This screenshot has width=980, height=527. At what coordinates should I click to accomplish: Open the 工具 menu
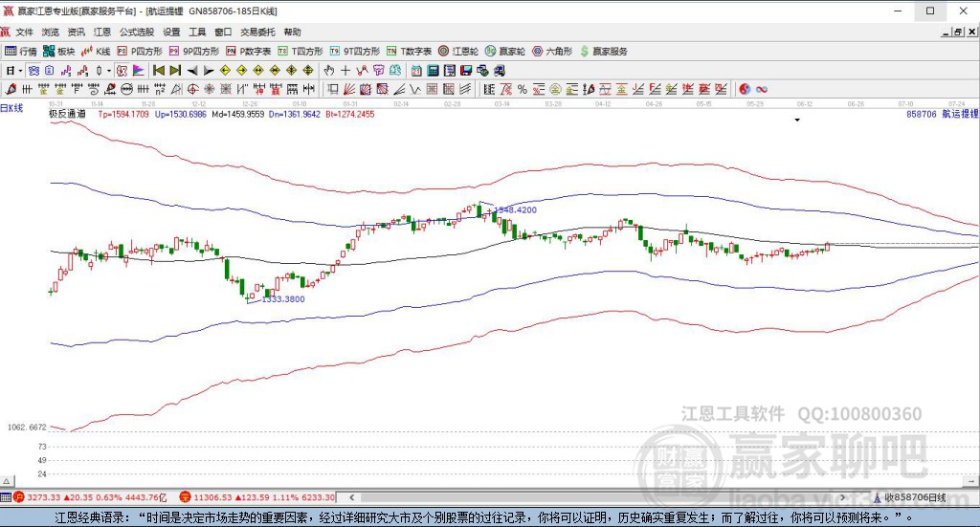coord(197,32)
